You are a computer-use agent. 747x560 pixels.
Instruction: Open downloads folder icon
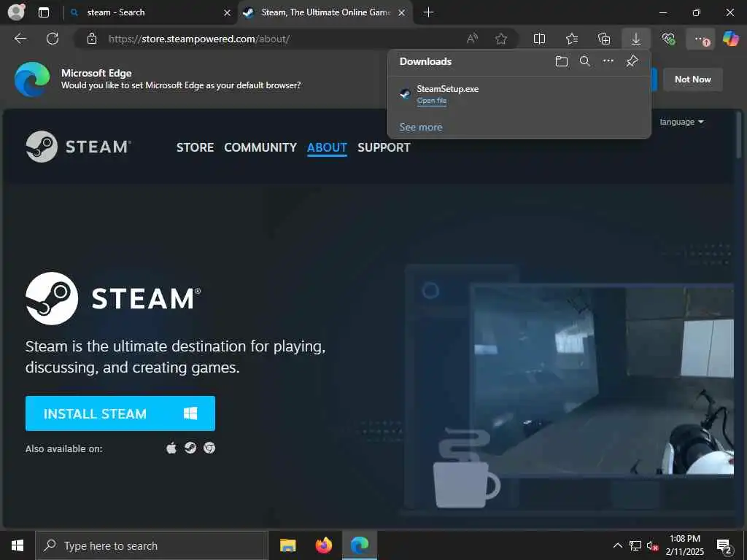click(x=562, y=61)
